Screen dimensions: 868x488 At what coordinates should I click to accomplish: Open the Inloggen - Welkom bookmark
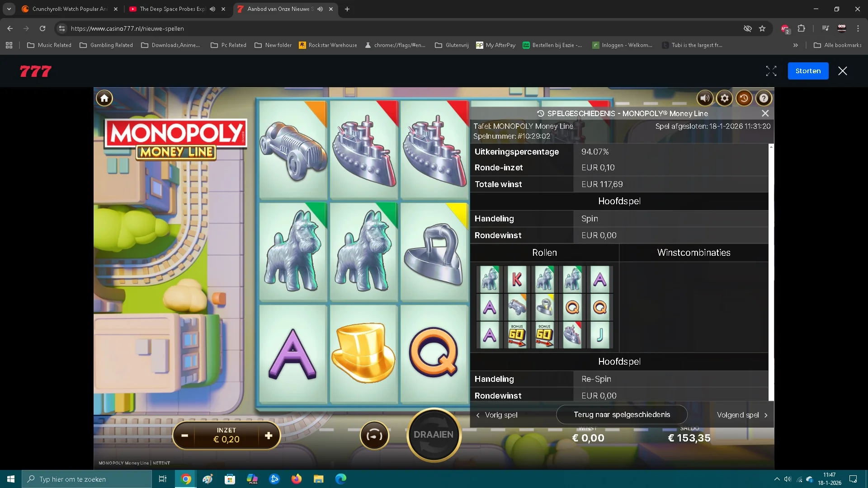pyautogui.click(x=623, y=45)
